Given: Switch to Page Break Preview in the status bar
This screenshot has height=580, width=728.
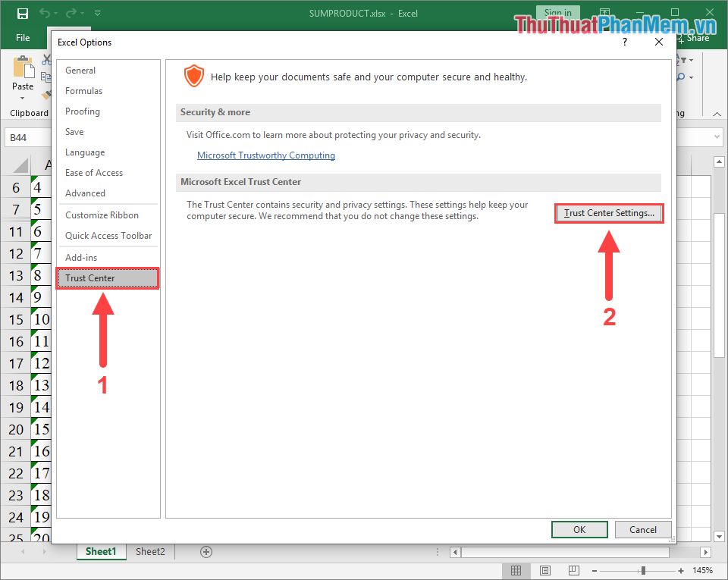Looking at the screenshot, I should click(574, 570).
